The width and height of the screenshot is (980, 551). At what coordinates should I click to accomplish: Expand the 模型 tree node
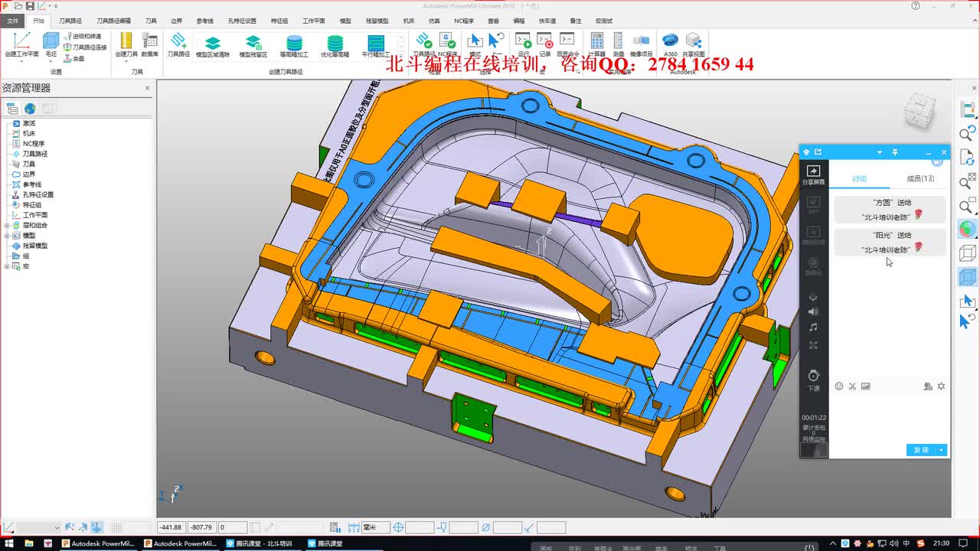click(x=7, y=236)
